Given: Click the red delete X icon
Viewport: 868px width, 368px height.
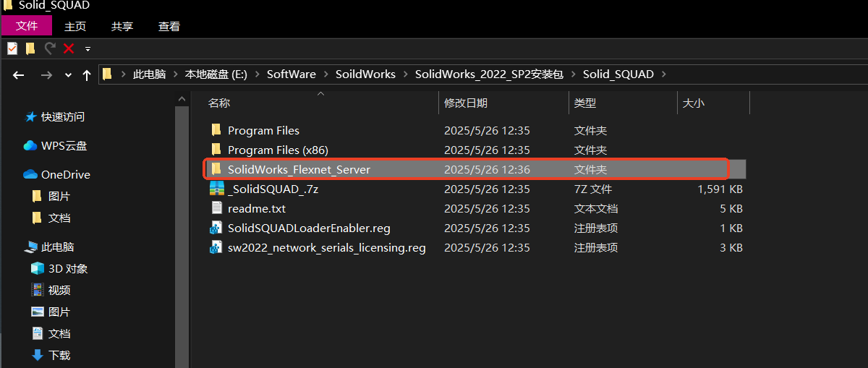Looking at the screenshot, I should pos(69,48).
